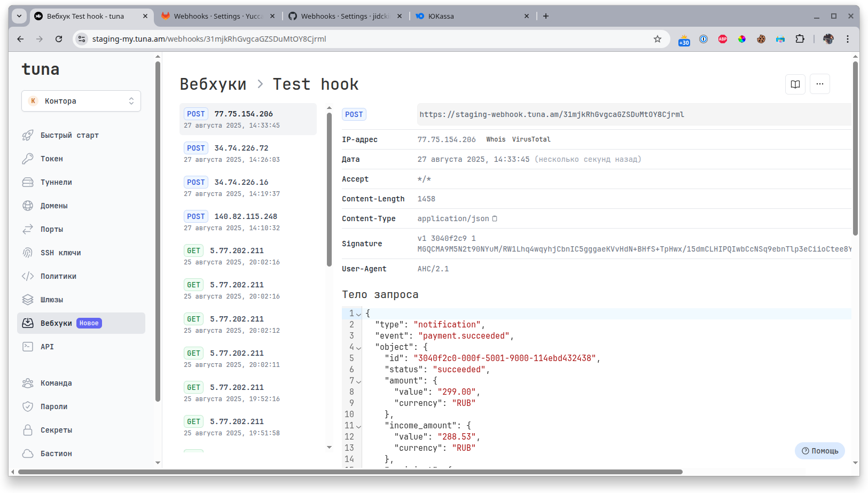The width and height of the screenshot is (868, 493).
Task: Open Порты section
Action: pyautogui.click(x=81, y=229)
